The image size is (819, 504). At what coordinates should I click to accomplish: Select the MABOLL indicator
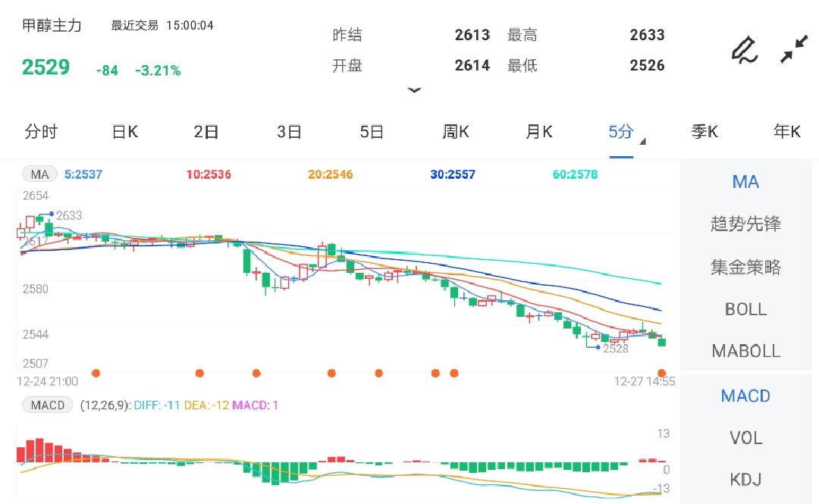[745, 351]
